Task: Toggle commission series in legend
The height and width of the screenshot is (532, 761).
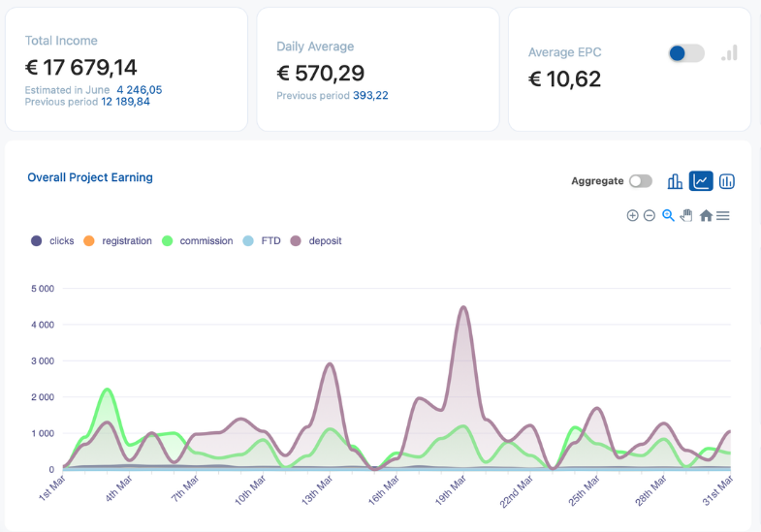Action: 197,241
